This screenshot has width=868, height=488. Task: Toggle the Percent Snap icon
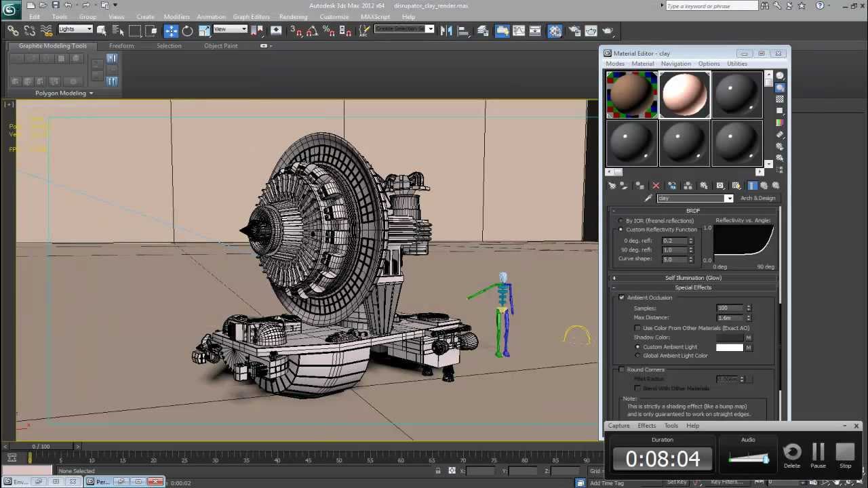tap(329, 30)
